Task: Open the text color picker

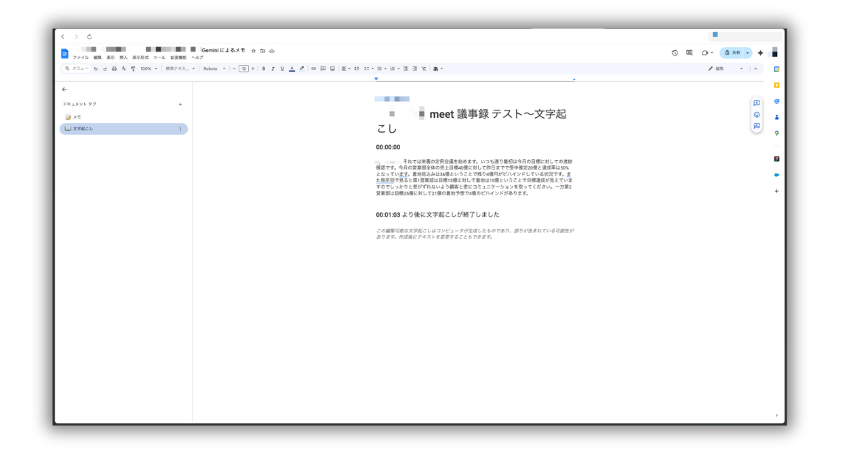Action: (x=292, y=68)
